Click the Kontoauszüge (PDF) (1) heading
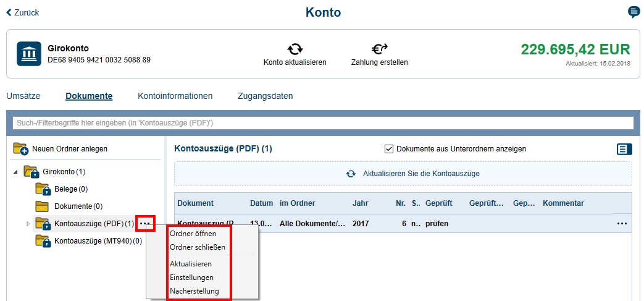Image resolution: width=644 pixels, height=301 pixels. click(223, 149)
